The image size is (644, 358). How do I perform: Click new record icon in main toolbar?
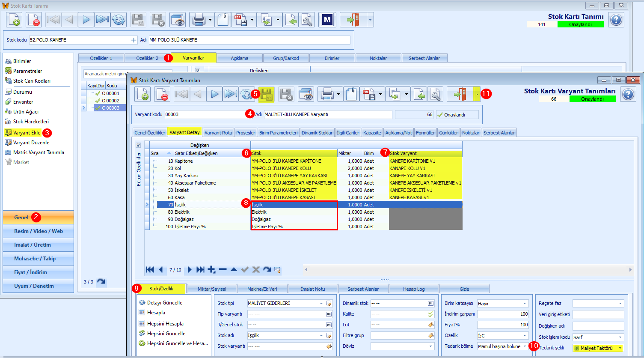coord(14,20)
